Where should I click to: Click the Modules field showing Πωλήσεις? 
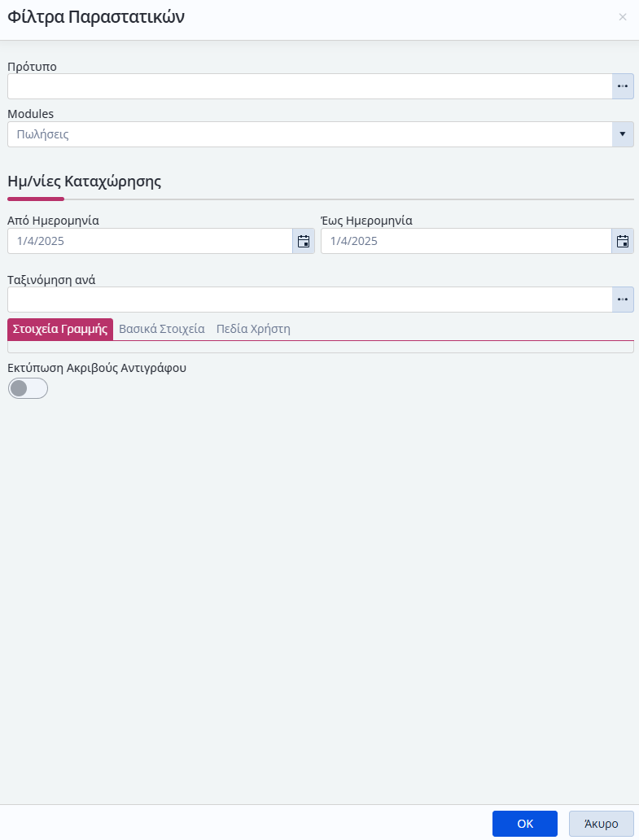(x=310, y=134)
